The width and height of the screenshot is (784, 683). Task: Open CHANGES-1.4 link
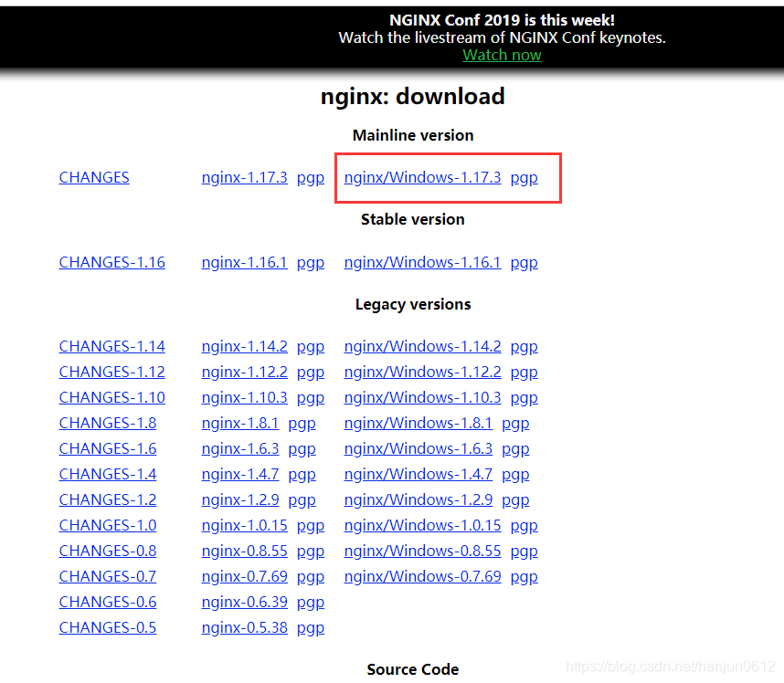click(108, 474)
